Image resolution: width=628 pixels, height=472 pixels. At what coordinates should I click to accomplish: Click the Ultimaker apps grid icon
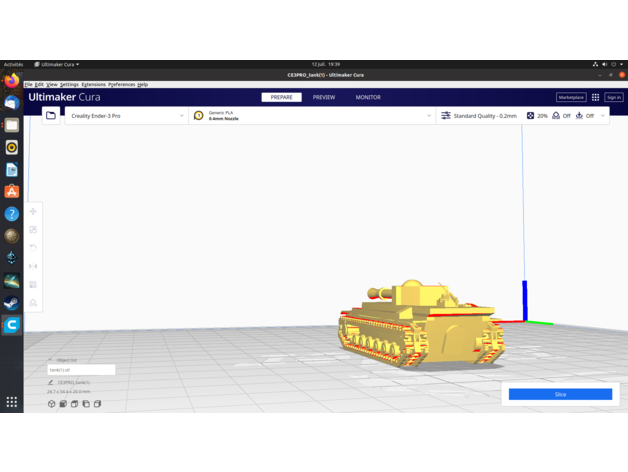(x=595, y=98)
